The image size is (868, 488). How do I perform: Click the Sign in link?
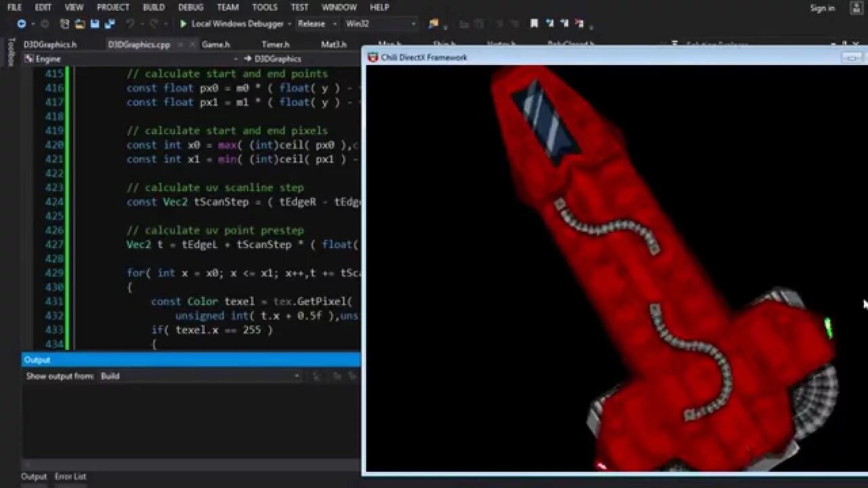coord(822,8)
